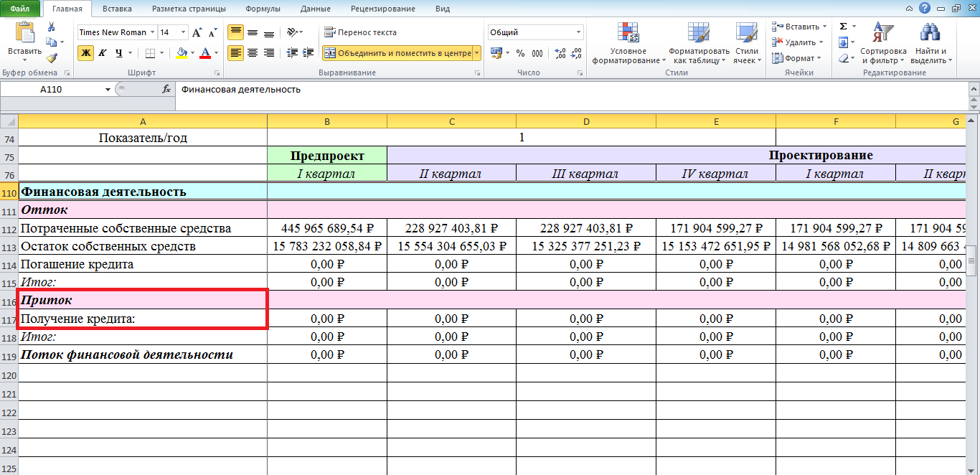980x475 pixels.
Task: Open Сортировка и фильтр menu
Action: tap(883, 43)
